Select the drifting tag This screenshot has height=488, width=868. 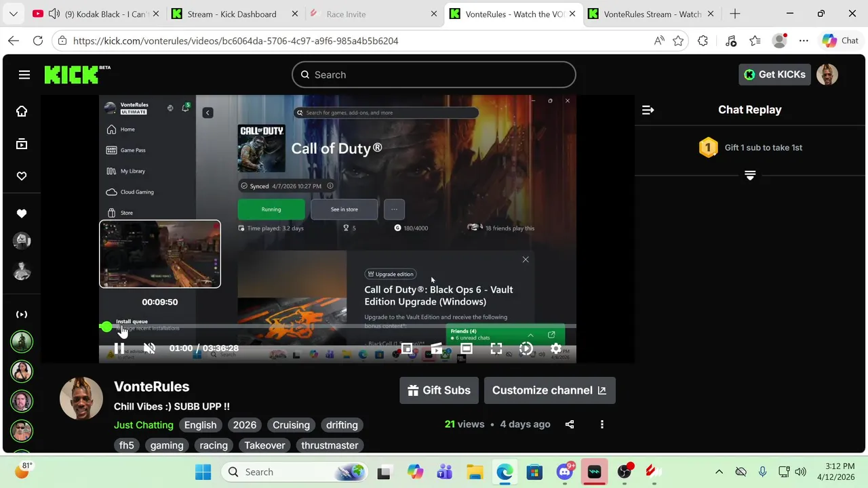click(x=342, y=425)
